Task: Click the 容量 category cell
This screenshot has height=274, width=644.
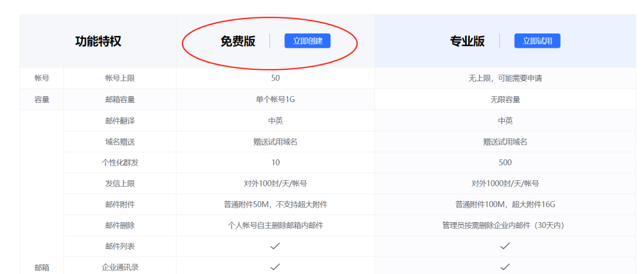Action: (x=42, y=99)
